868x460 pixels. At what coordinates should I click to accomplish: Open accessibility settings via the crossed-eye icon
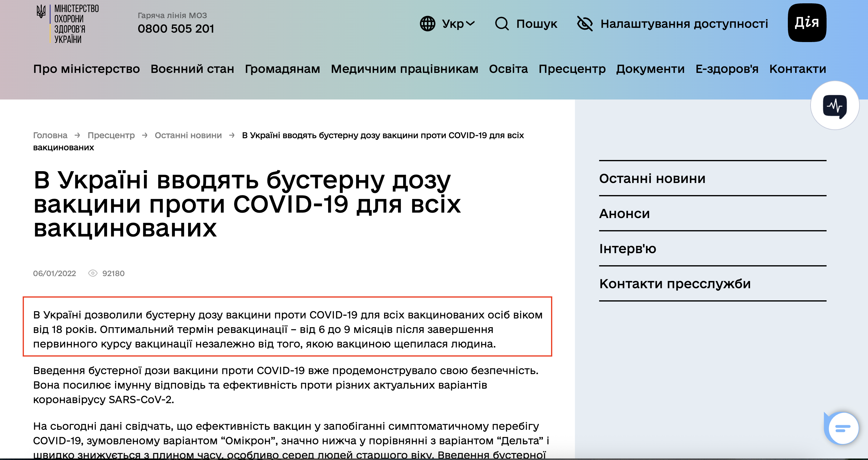[x=585, y=23]
